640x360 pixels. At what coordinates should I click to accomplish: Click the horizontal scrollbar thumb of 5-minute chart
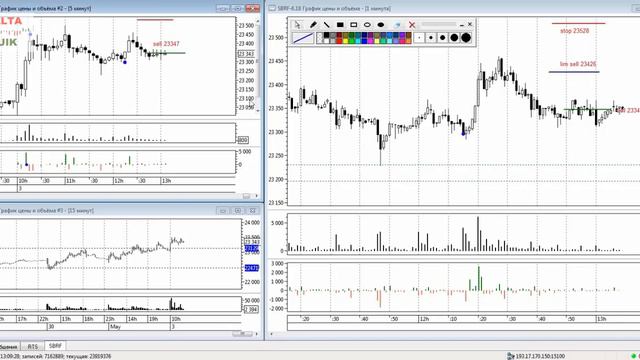pos(246,196)
